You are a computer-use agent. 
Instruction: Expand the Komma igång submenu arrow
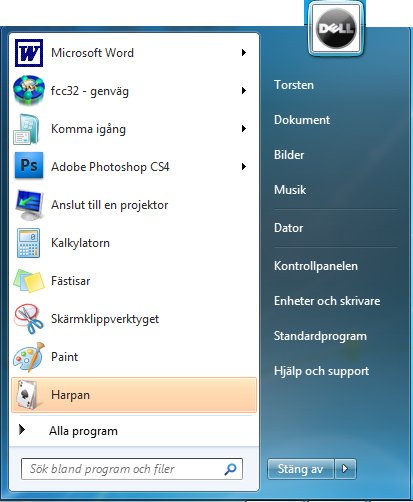(x=244, y=129)
